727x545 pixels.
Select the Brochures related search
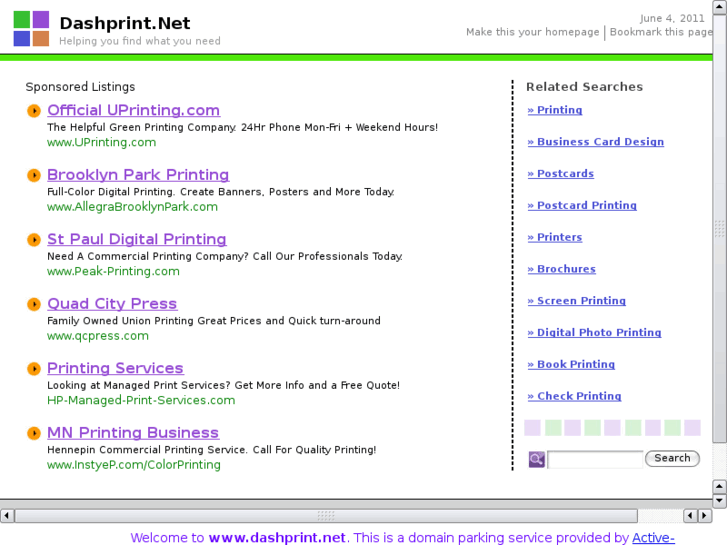[x=561, y=269]
